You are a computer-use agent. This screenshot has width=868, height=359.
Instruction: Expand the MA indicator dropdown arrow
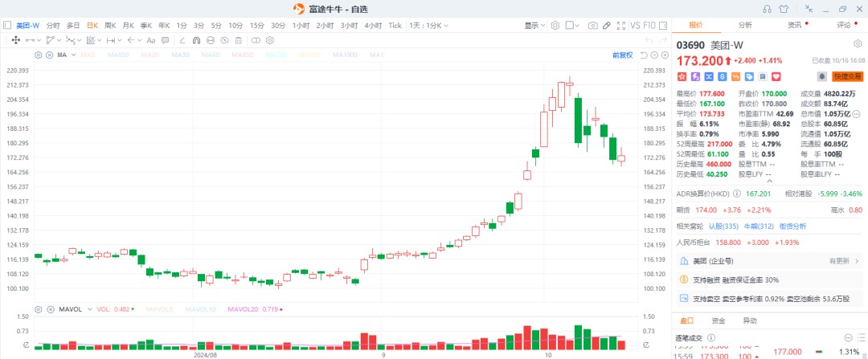point(72,55)
